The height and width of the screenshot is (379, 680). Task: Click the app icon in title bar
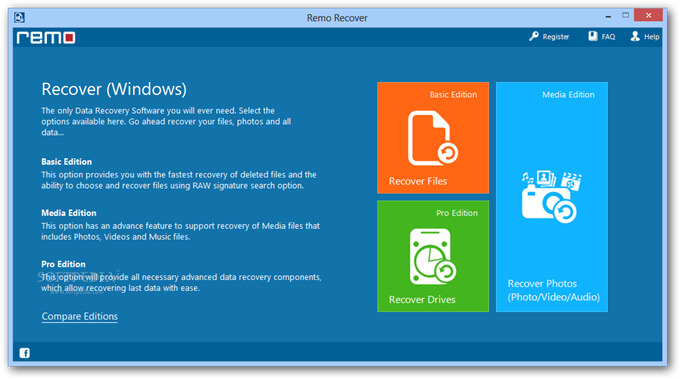coord(20,17)
